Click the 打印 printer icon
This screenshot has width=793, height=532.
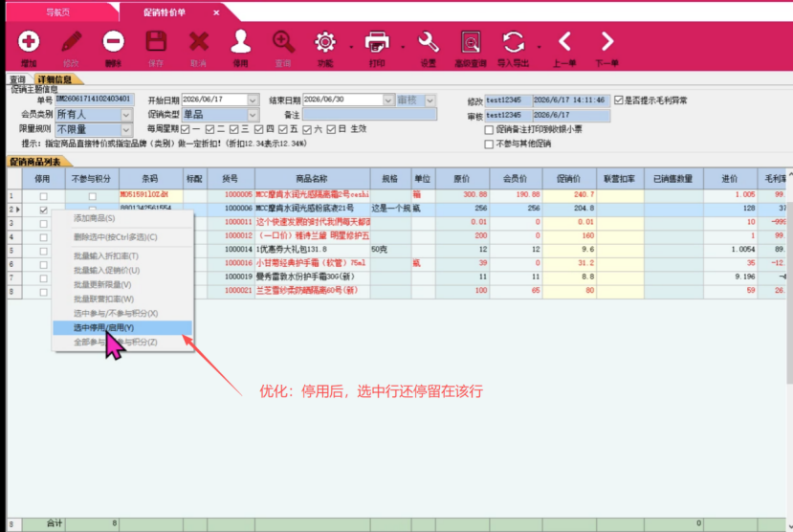(x=377, y=41)
